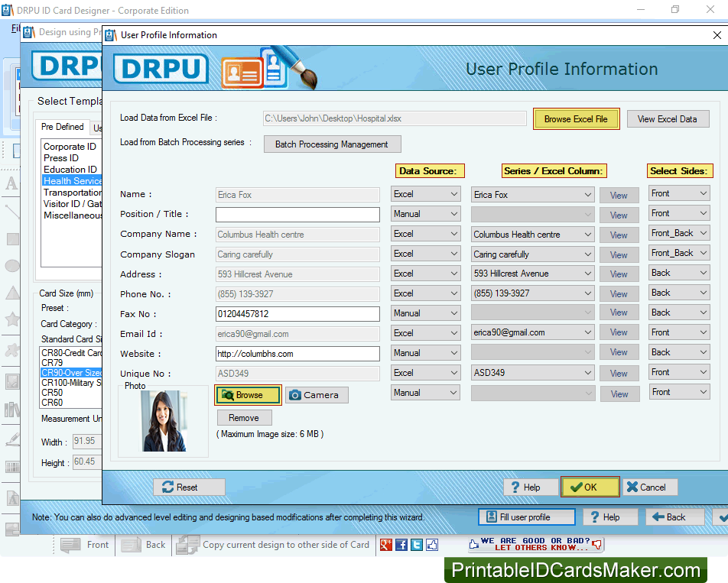Select the ellipse shape tool in left toolbar

pyautogui.click(x=12, y=266)
